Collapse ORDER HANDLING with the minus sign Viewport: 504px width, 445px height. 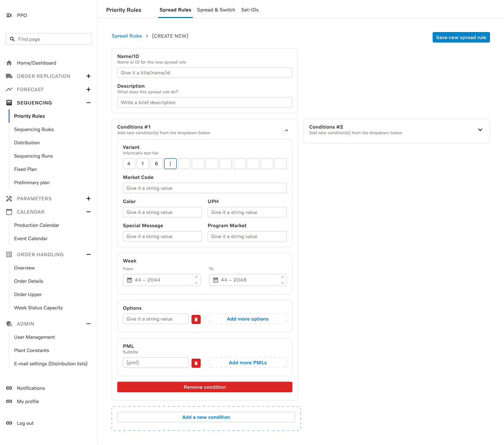click(x=89, y=254)
